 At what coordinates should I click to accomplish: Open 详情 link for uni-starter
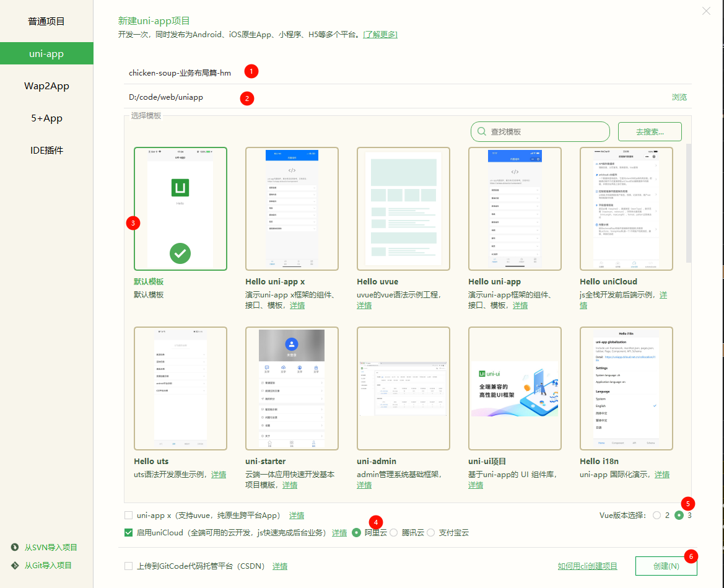289,485
